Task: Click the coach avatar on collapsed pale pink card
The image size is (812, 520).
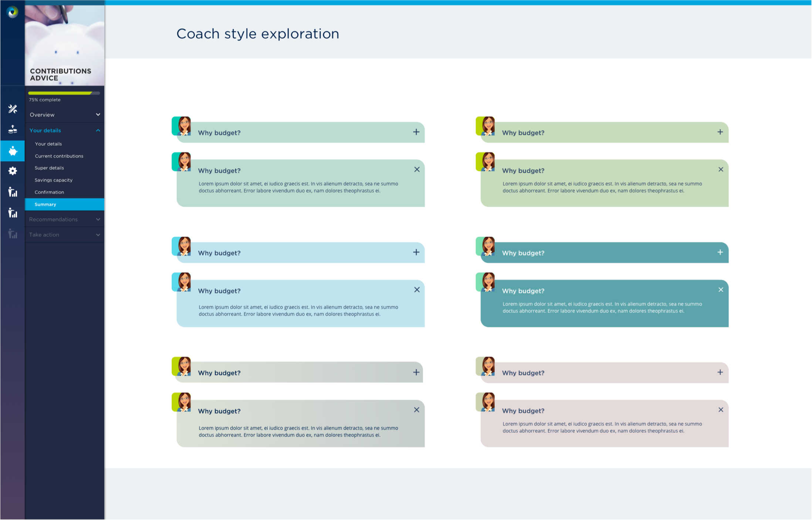Action: pos(485,366)
